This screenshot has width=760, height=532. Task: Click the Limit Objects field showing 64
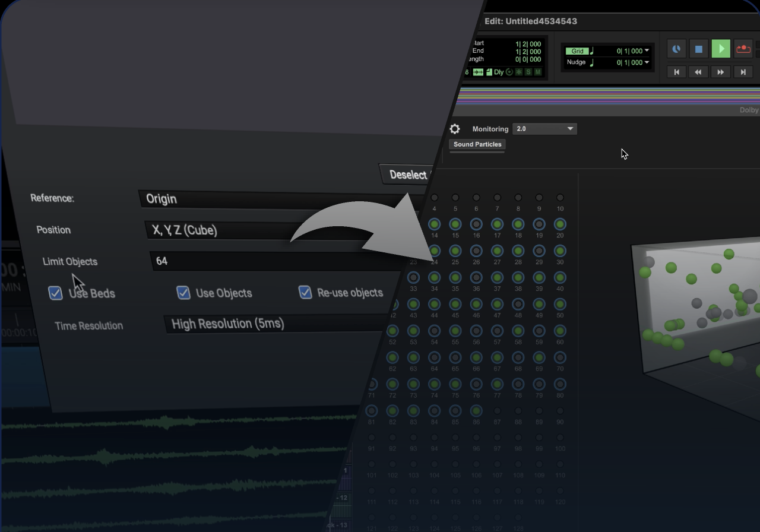click(273, 261)
